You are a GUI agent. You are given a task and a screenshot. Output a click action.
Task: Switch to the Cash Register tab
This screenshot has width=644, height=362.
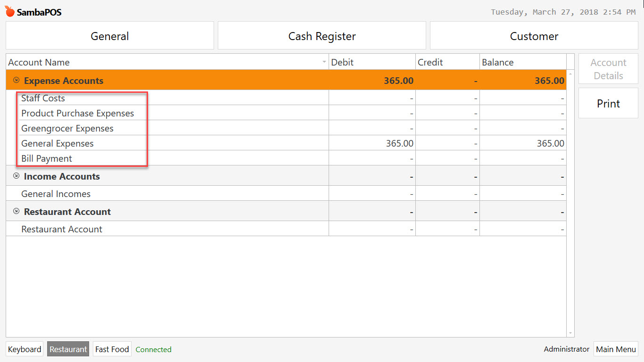[322, 35]
